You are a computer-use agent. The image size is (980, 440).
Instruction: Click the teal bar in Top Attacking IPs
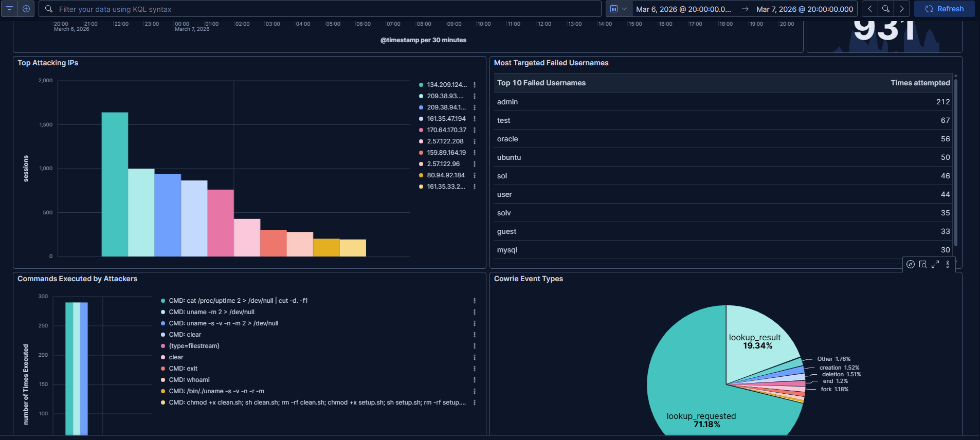(x=115, y=184)
